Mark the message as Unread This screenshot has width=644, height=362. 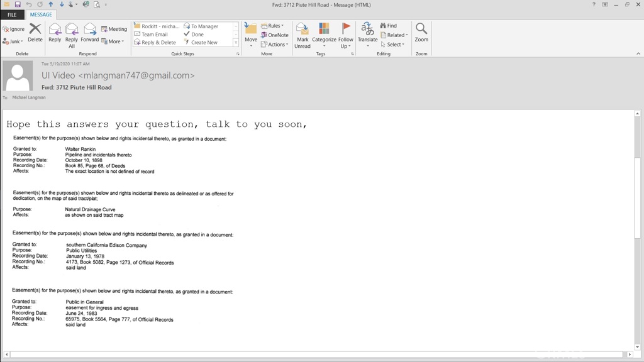coord(303,35)
